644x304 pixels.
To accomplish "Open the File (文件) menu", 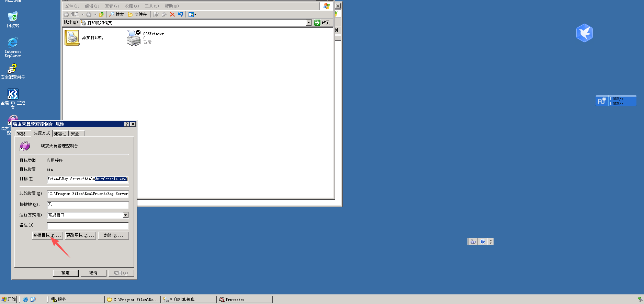I will pyautogui.click(x=72, y=6).
